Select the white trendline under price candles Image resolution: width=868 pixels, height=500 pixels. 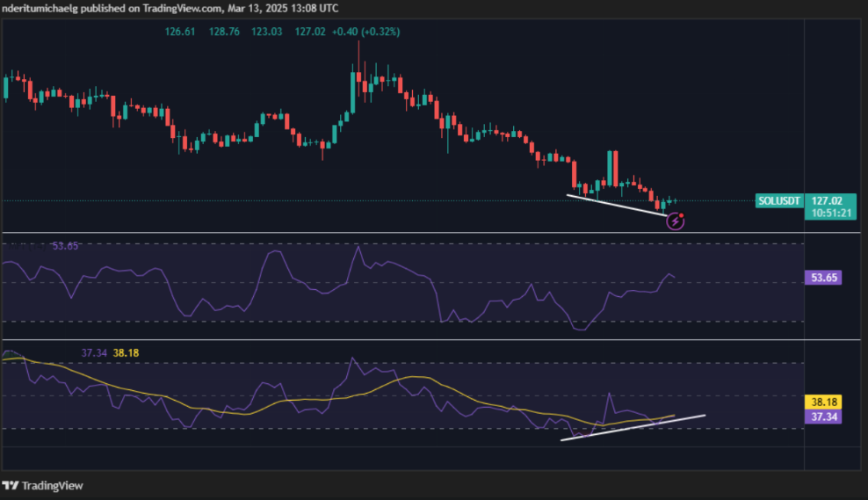(616, 205)
